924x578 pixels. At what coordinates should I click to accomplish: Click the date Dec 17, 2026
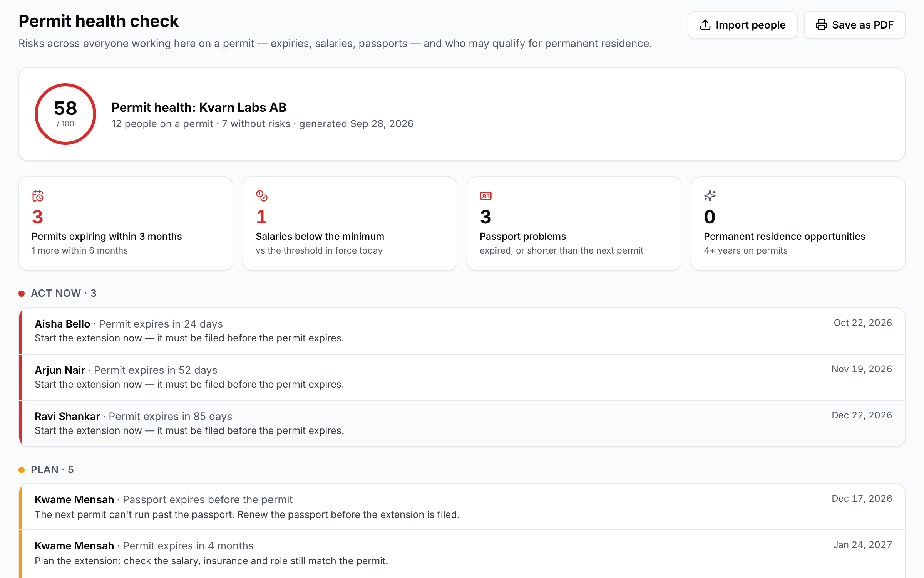[x=862, y=499]
